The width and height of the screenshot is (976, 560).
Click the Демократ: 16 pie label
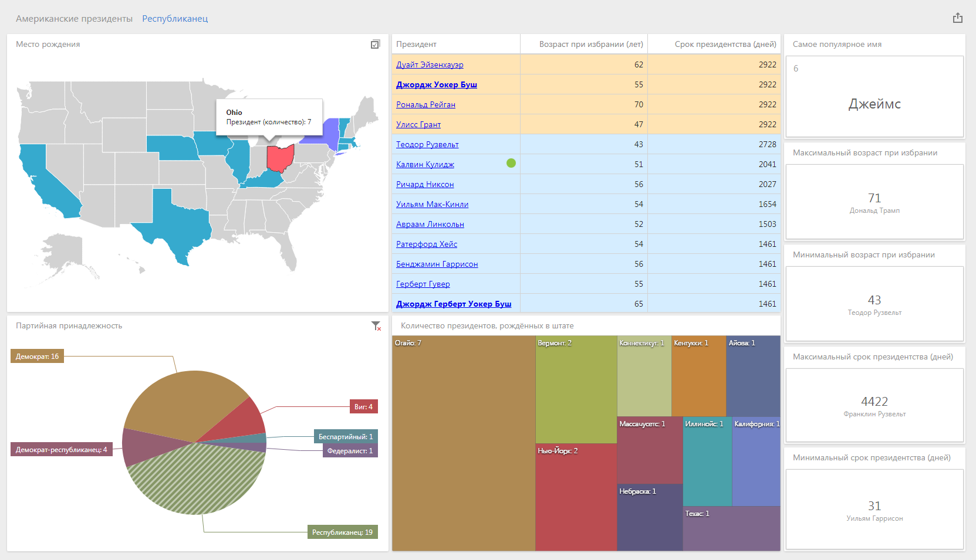38,357
